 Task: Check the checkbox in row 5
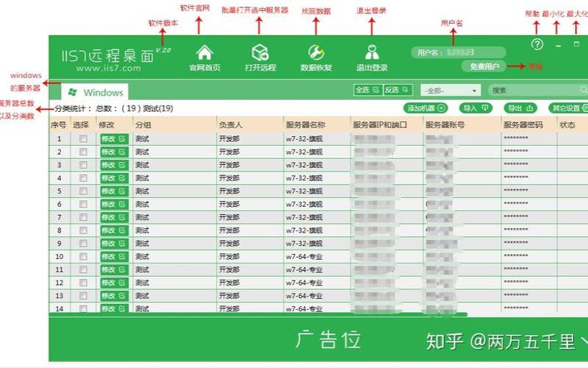[x=83, y=191]
